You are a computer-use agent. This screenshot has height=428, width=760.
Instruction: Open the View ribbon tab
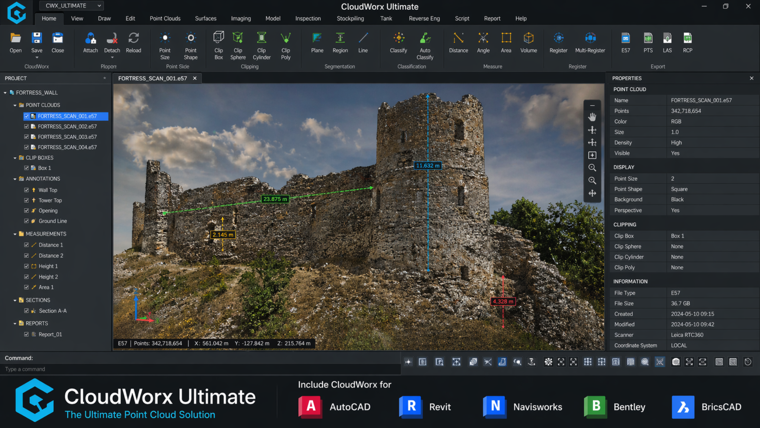click(77, 18)
